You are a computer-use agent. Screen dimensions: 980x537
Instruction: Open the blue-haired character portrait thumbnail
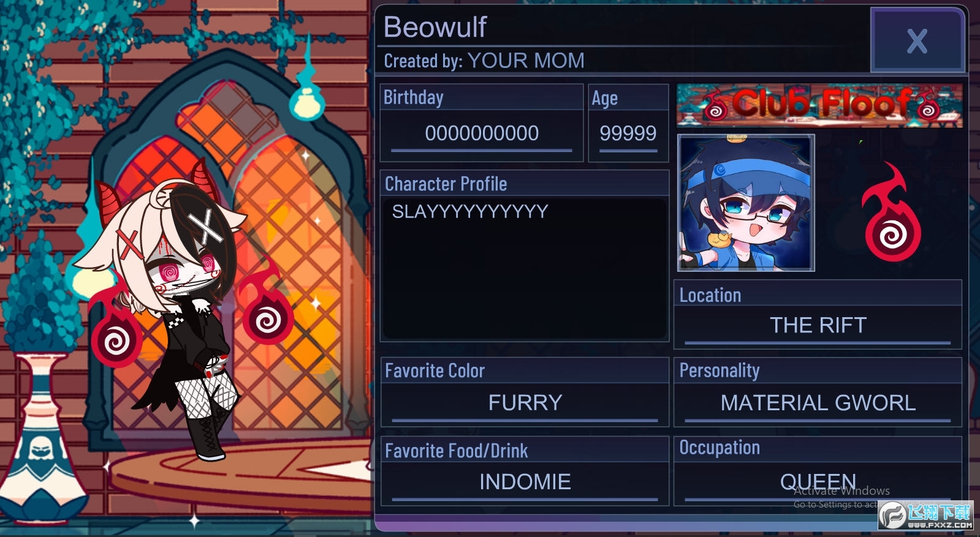click(x=746, y=203)
